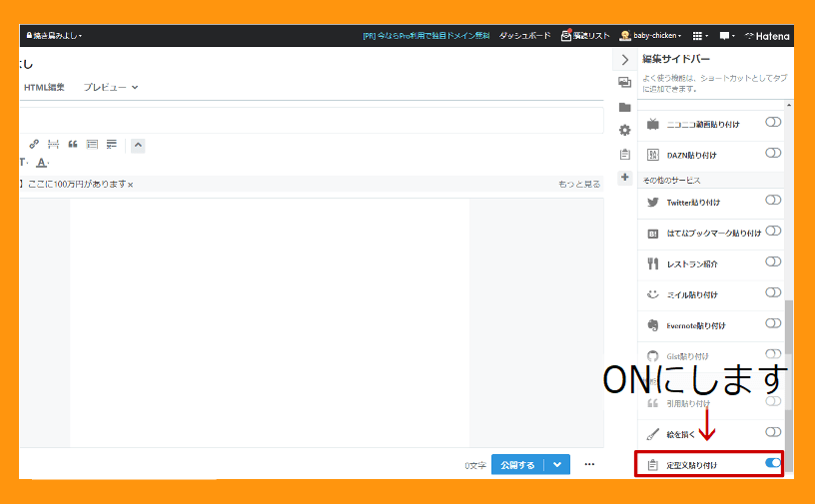
Task: Click into the article title field
Action: 312,120
